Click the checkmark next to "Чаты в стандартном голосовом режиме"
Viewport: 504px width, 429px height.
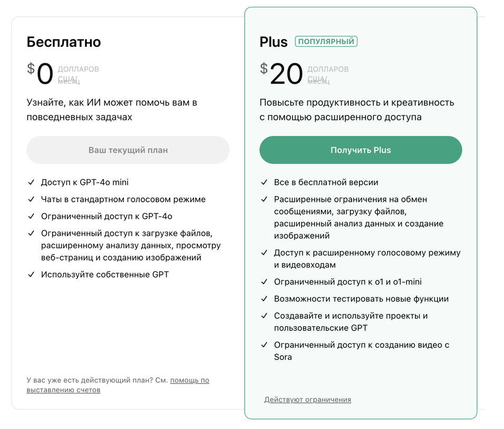(x=31, y=199)
